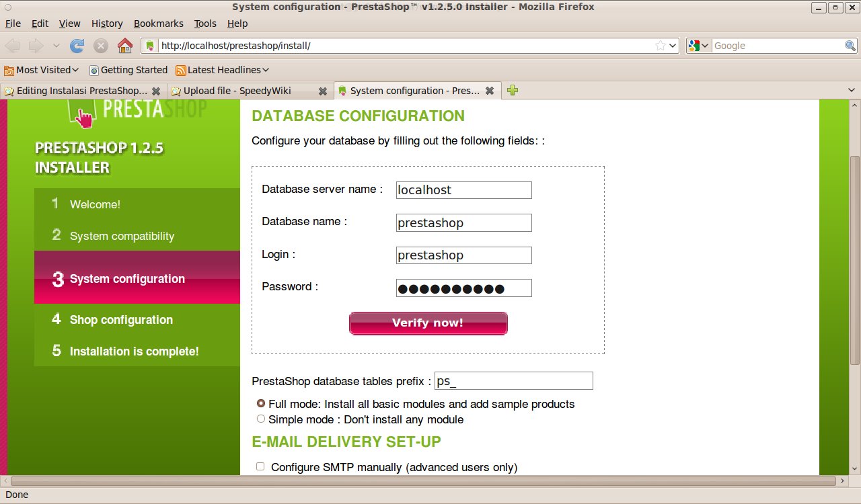The height and width of the screenshot is (504, 861).
Task: Go to the Home page icon
Action: coord(124,46)
